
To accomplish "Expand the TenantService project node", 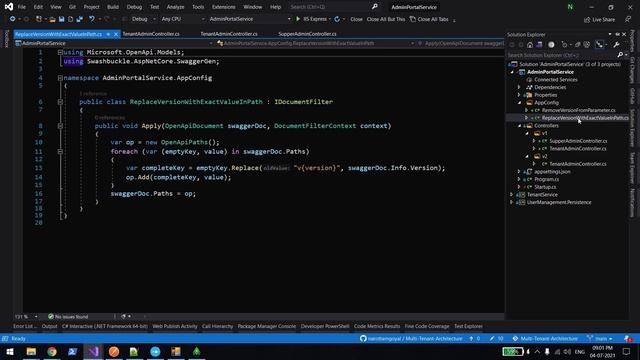I will point(512,195).
